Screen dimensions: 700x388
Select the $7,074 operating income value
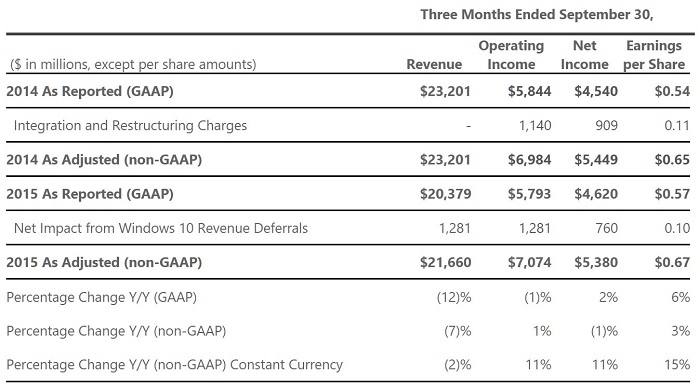[x=529, y=262]
